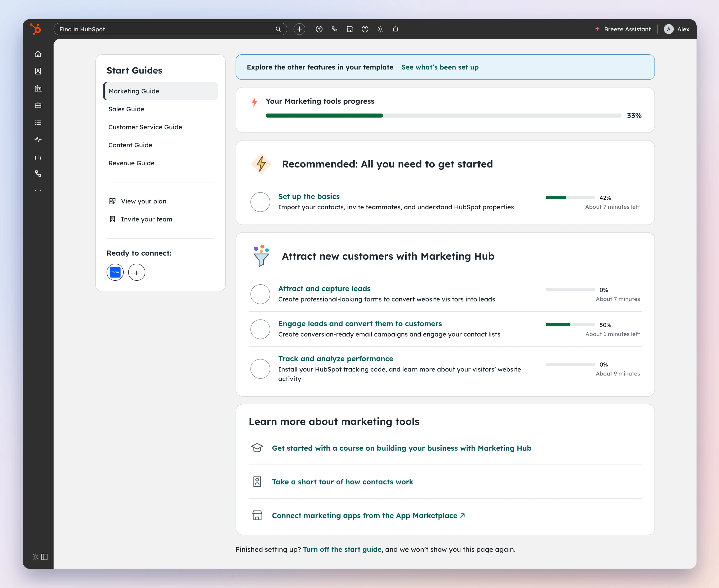Image resolution: width=719 pixels, height=588 pixels.
Task: Open the activity pulse icon in sidebar
Action: tap(38, 140)
